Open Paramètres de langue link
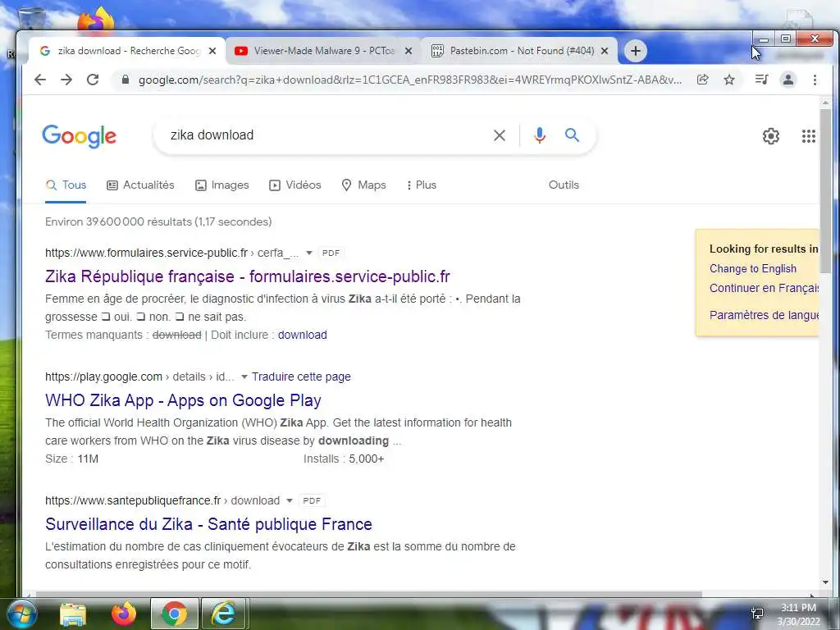 764,315
